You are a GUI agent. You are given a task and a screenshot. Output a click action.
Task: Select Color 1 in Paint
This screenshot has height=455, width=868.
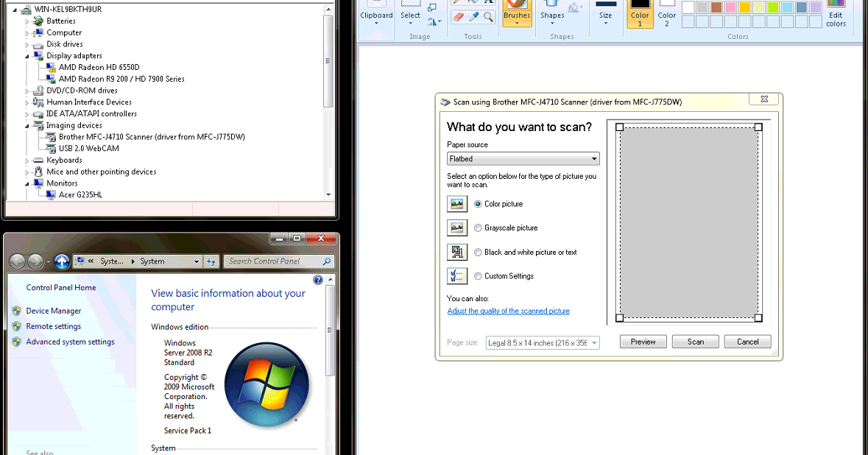click(x=640, y=14)
